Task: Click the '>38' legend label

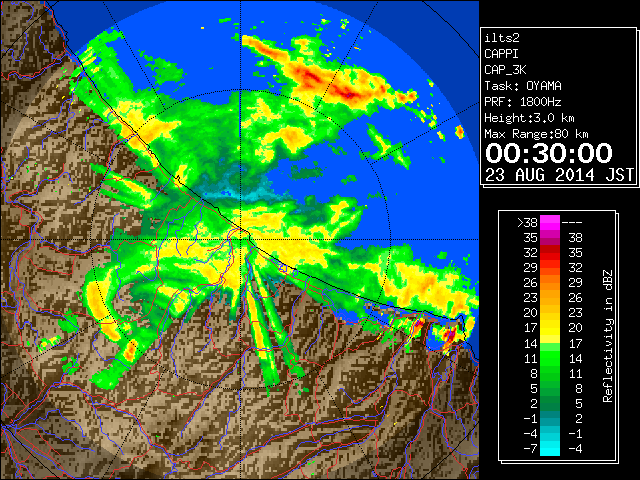Action: pos(527,222)
